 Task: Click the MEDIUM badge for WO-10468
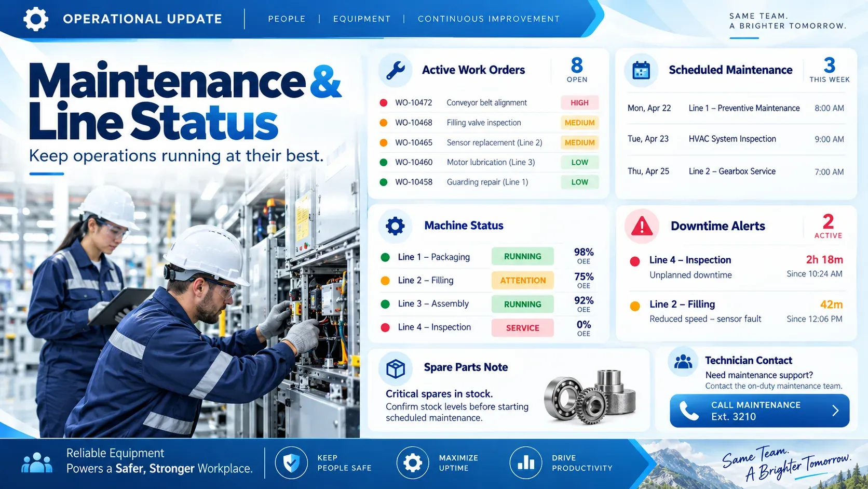coord(580,123)
